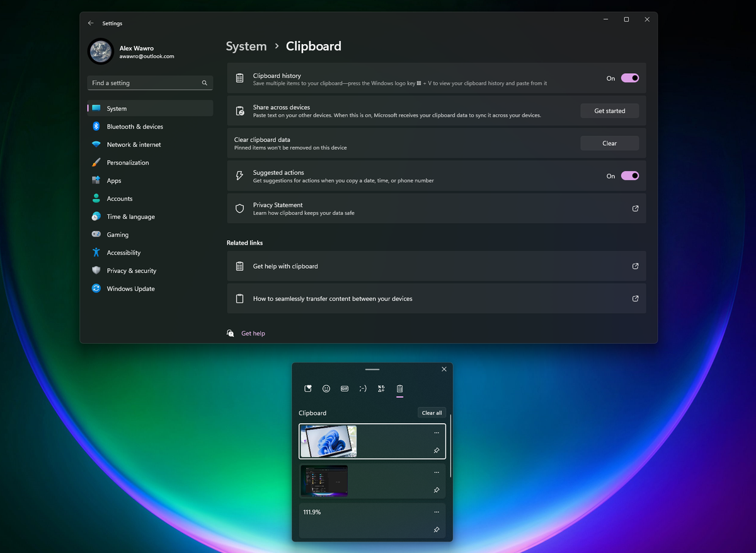This screenshot has height=553, width=756.
Task: Select the dark screenshot clipboard thumbnail
Action: 324,481
